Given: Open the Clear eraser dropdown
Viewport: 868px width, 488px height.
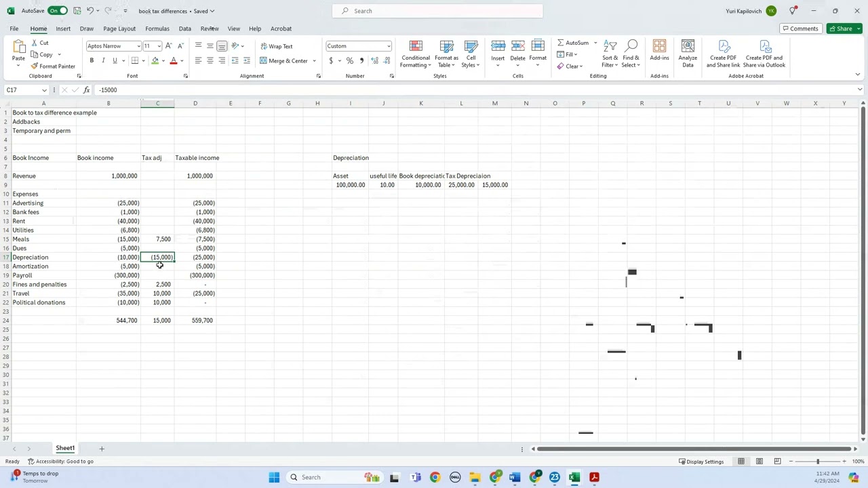Looking at the screenshot, I should click(572, 66).
